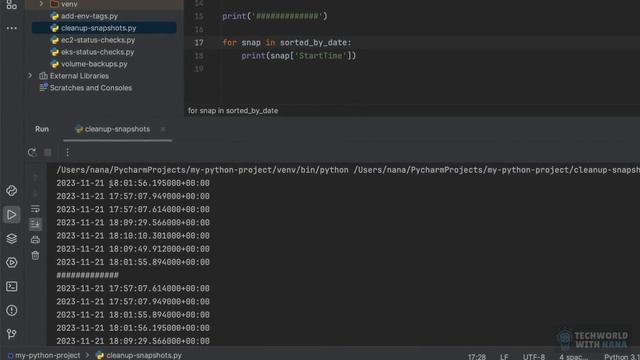Viewport: 640px width, 360px height.
Task: Click the 'for snap in sorted_by_date' breadcrumb
Action: [233, 111]
